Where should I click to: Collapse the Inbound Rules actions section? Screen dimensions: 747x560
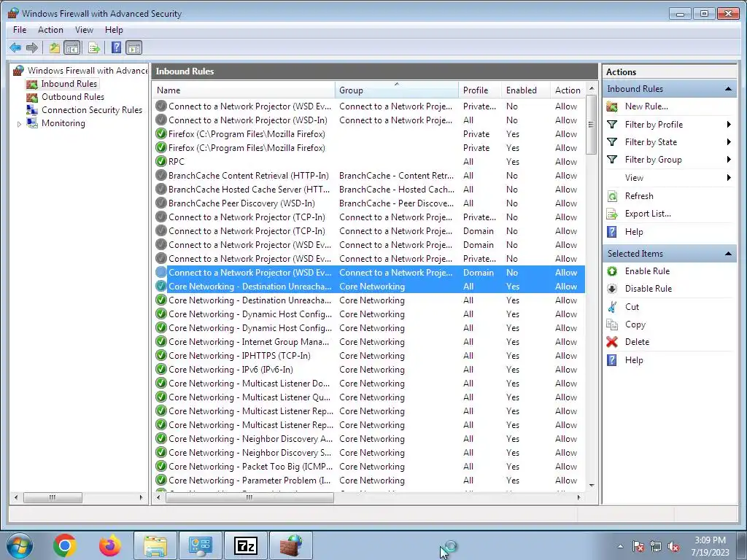click(728, 89)
